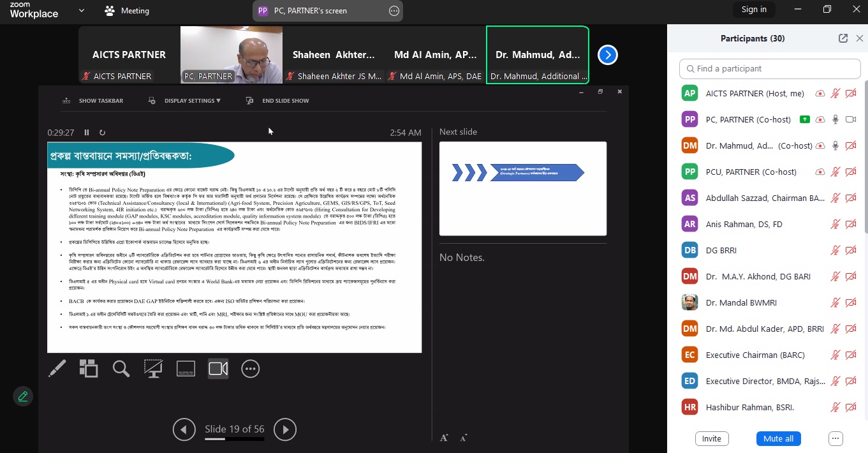Click the green annotate pencil icon
The height and width of the screenshot is (453, 868).
(x=23, y=396)
